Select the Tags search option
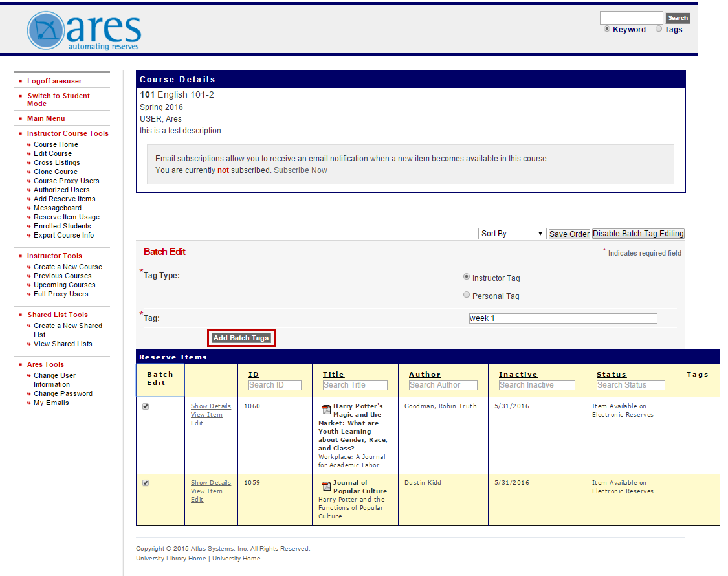 pos(657,28)
